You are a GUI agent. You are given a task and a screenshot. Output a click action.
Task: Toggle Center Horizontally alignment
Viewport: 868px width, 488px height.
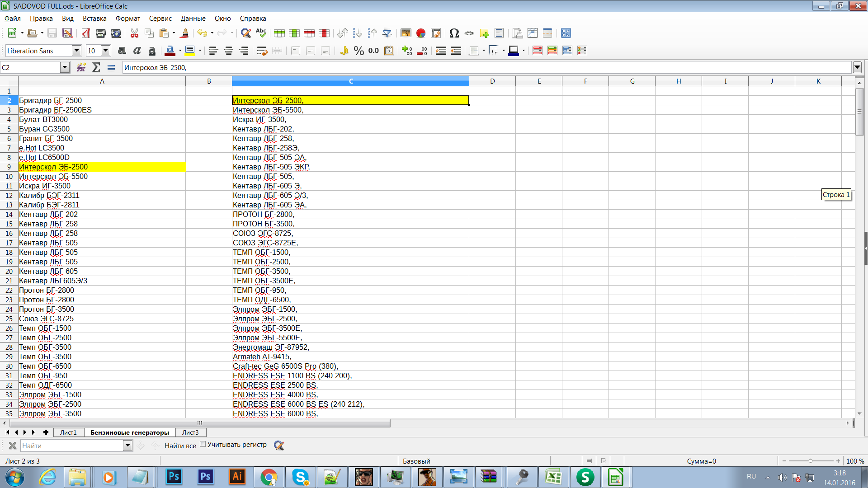point(229,51)
